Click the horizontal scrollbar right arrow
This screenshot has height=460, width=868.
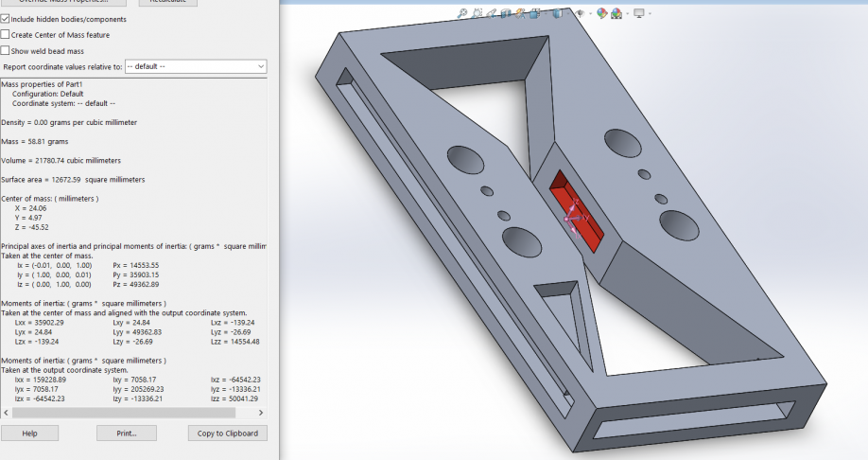(261, 413)
